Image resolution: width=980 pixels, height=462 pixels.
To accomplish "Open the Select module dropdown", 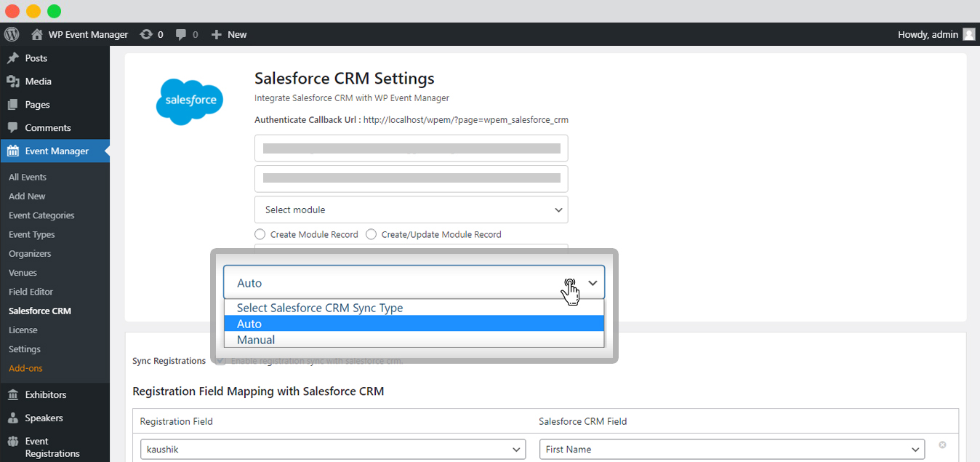I will click(x=411, y=210).
